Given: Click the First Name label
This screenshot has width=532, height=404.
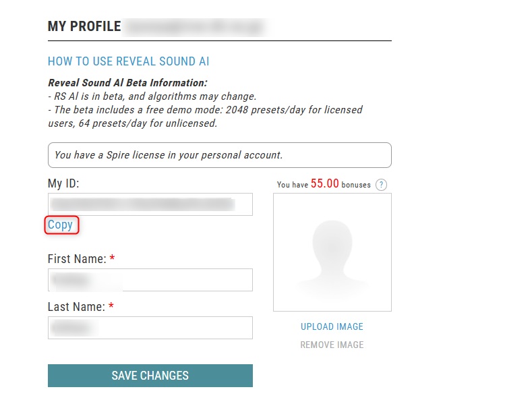Looking at the screenshot, I should [76, 259].
